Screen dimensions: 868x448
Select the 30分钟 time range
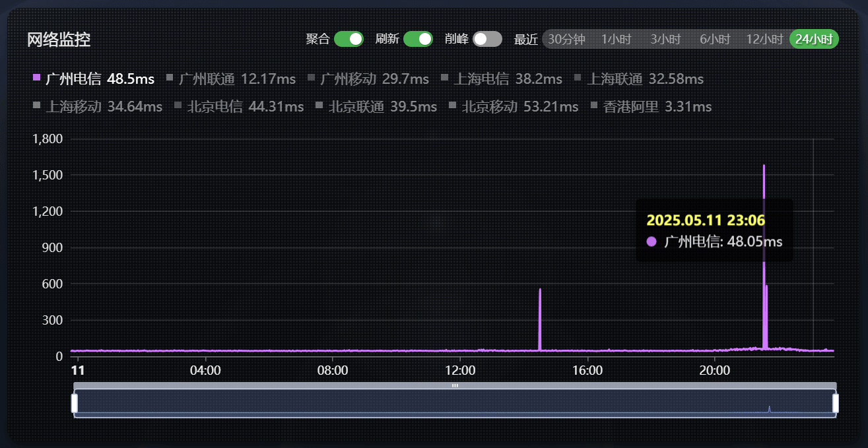pos(566,39)
